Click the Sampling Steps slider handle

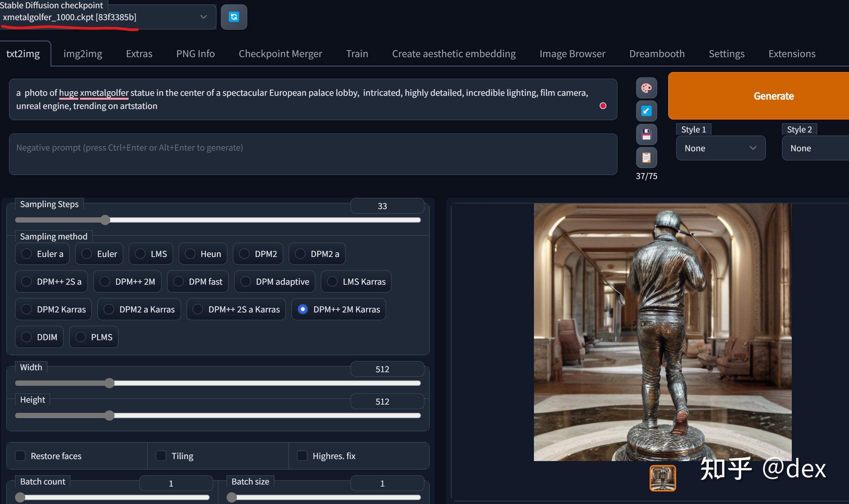[105, 220]
